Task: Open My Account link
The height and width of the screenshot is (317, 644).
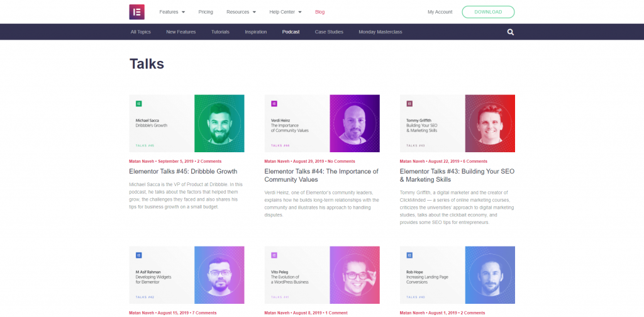Action: pos(440,12)
